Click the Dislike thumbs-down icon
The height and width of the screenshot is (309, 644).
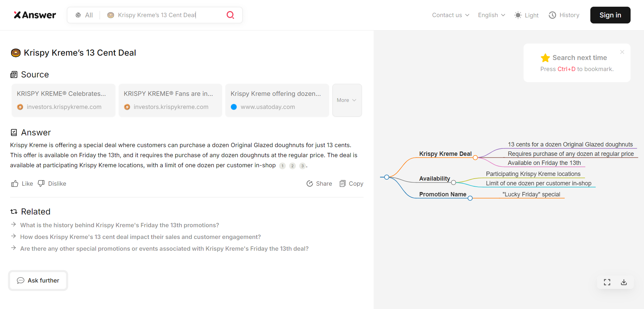click(41, 184)
